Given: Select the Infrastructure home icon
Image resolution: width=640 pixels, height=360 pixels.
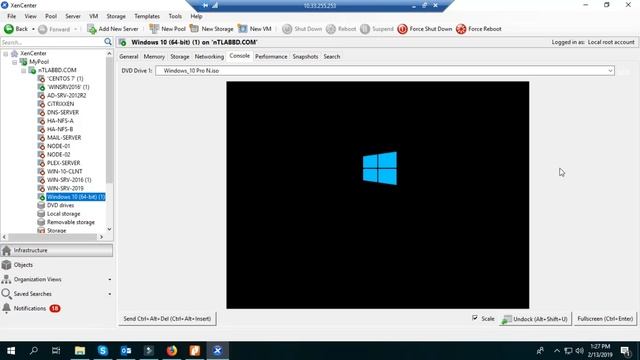Looking at the screenshot, I should pos(7,250).
